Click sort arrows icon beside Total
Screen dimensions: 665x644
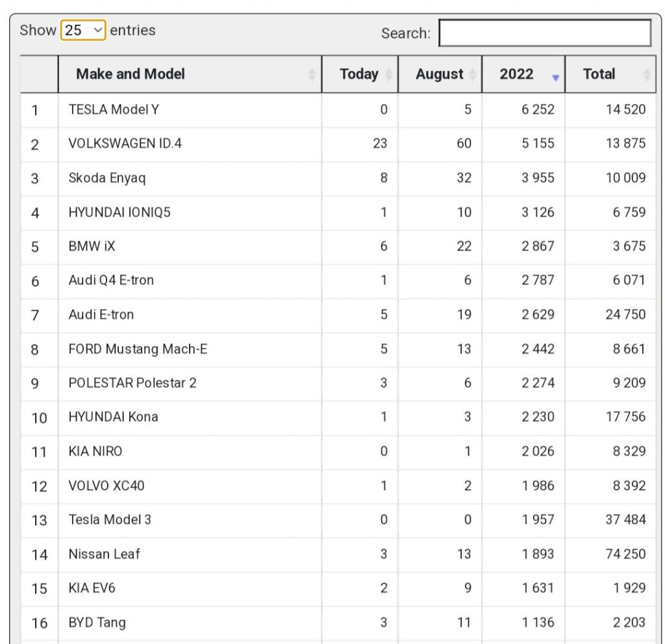[646, 75]
